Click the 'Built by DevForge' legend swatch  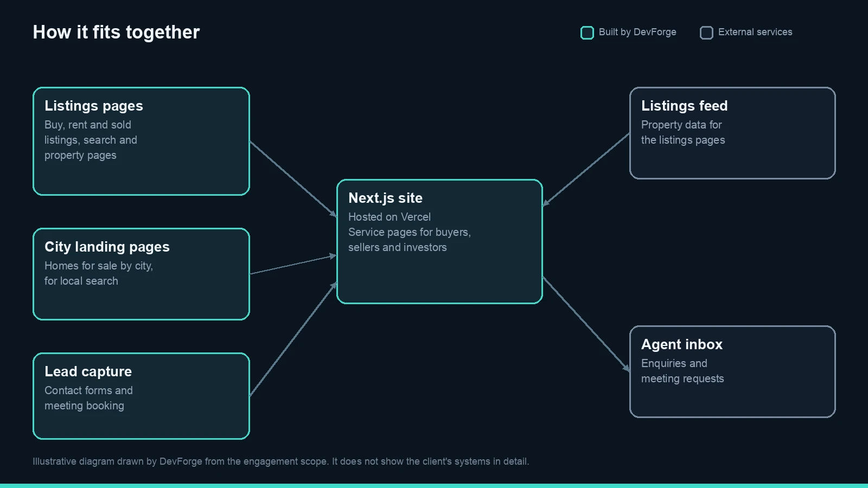(x=587, y=33)
